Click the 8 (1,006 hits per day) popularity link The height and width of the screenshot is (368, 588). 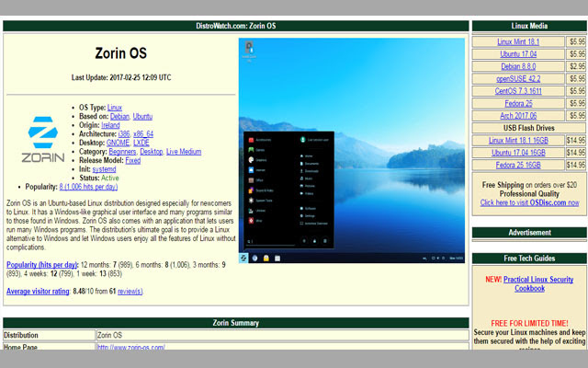pos(88,187)
